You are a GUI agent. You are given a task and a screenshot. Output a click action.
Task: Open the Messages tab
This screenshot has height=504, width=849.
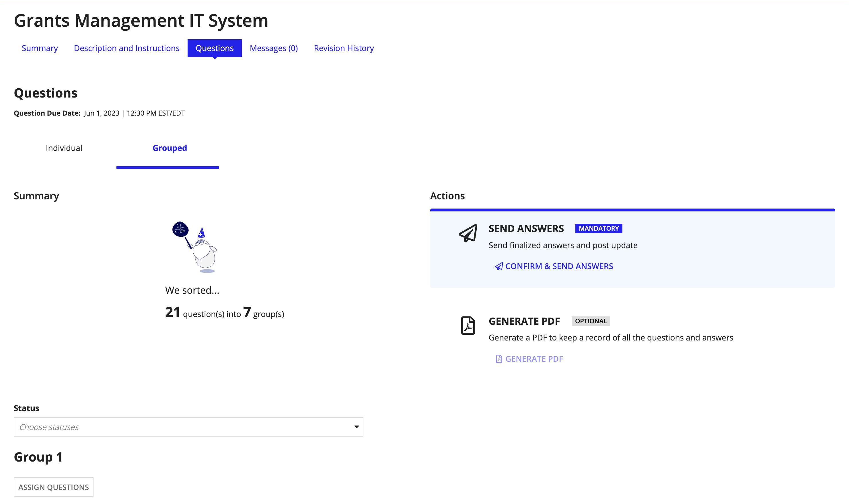point(273,48)
